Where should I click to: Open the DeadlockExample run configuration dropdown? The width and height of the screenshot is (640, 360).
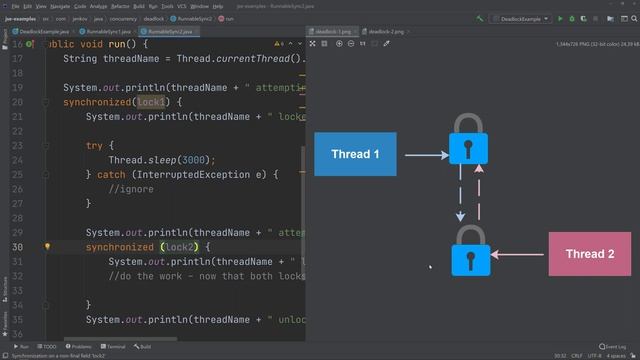pos(521,19)
